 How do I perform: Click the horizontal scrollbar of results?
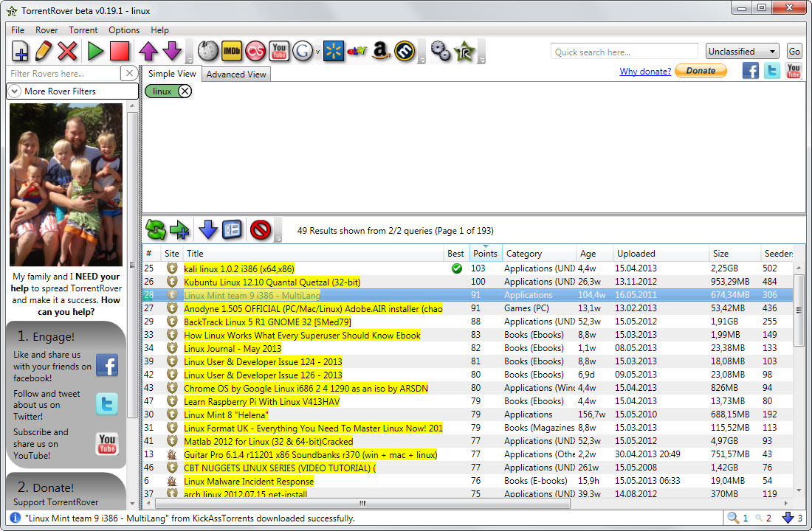[362, 503]
